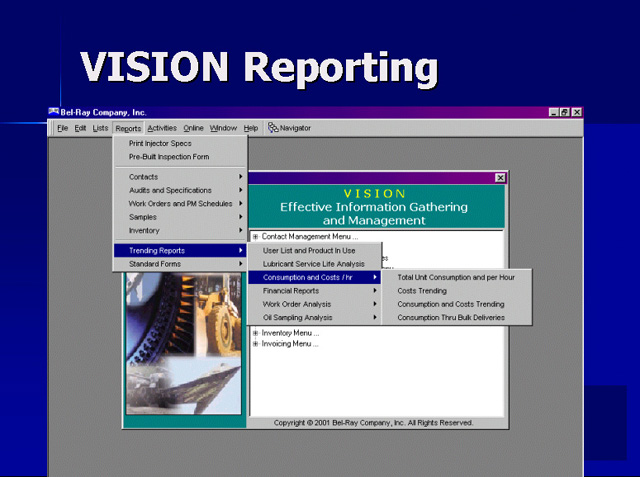Select Trending Reports entry

pos(180,251)
